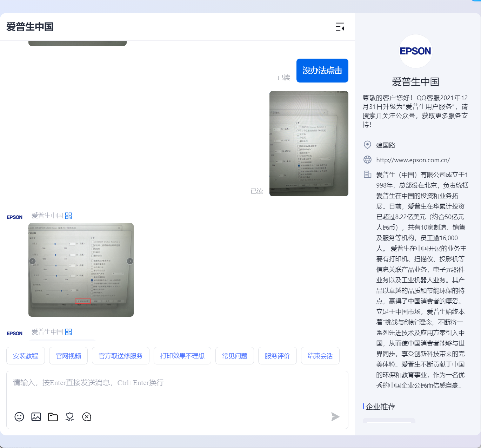Click the send file folder icon
Image resolution: width=481 pixels, height=448 pixels.
(x=53, y=417)
